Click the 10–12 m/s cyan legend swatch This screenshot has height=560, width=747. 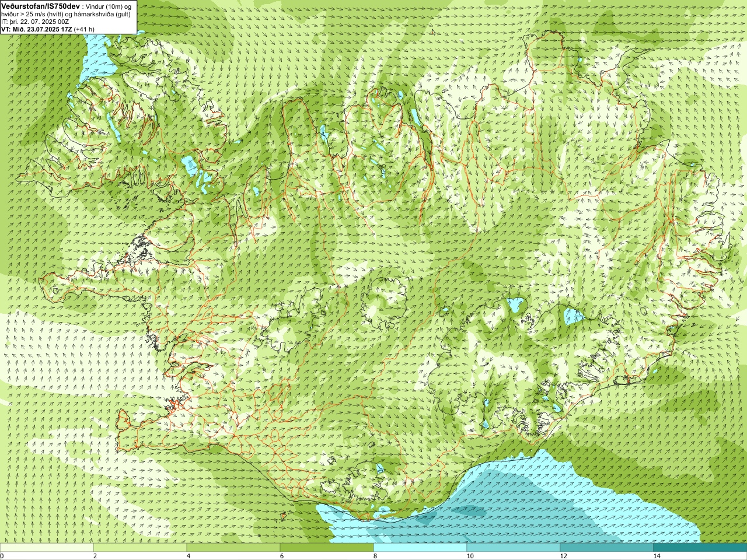[514, 548]
